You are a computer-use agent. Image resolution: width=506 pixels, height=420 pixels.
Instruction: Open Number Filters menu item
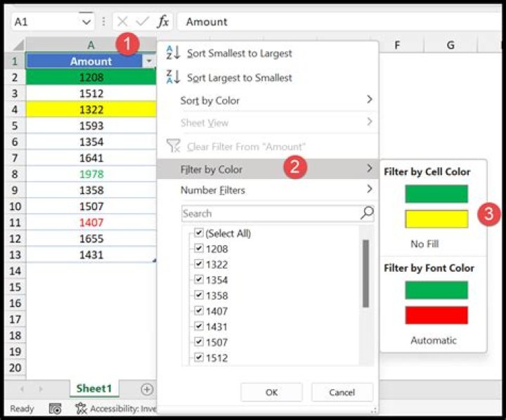[x=267, y=190]
